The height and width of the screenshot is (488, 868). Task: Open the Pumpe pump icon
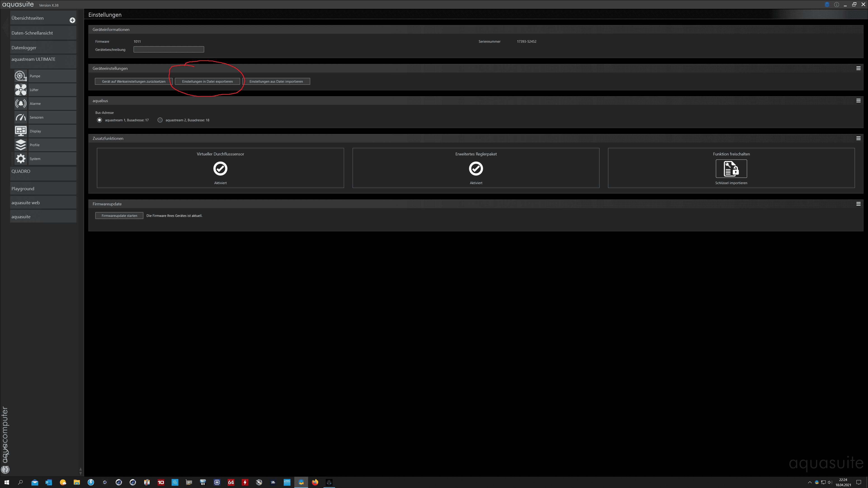[21, 76]
